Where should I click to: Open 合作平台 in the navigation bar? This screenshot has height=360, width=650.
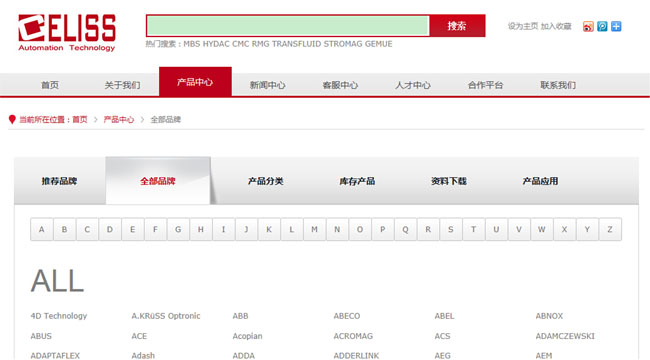pyautogui.click(x=485, y=85)
